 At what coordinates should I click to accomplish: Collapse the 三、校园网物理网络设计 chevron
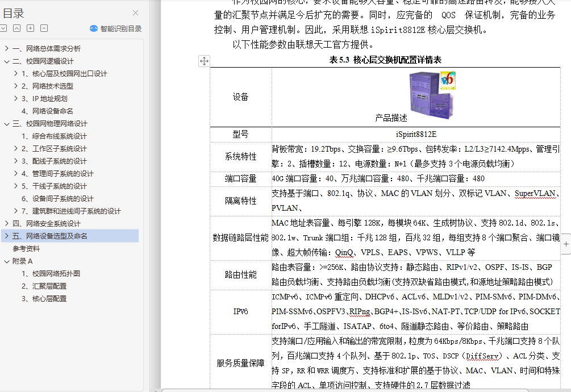coord(7,124)
